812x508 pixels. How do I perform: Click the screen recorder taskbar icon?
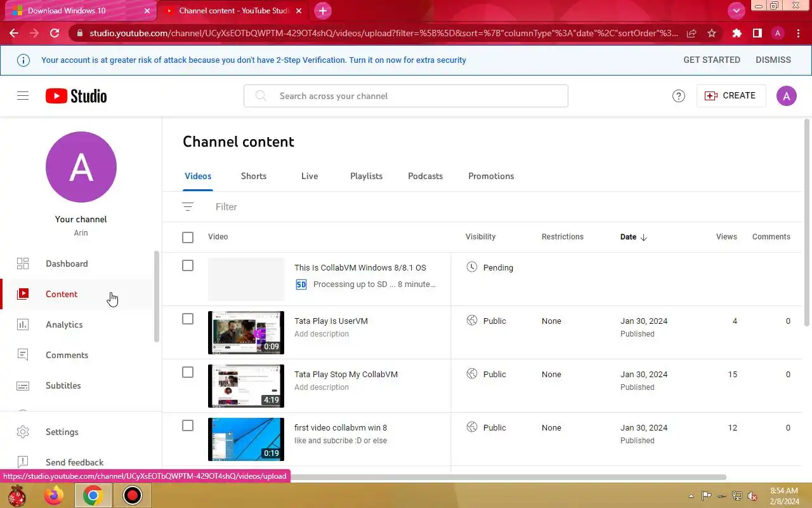click(x=133, y=495)
